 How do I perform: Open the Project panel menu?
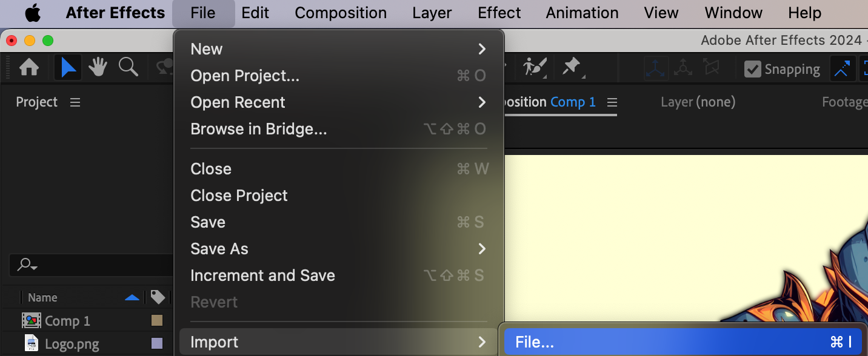(x=75, y=102)
